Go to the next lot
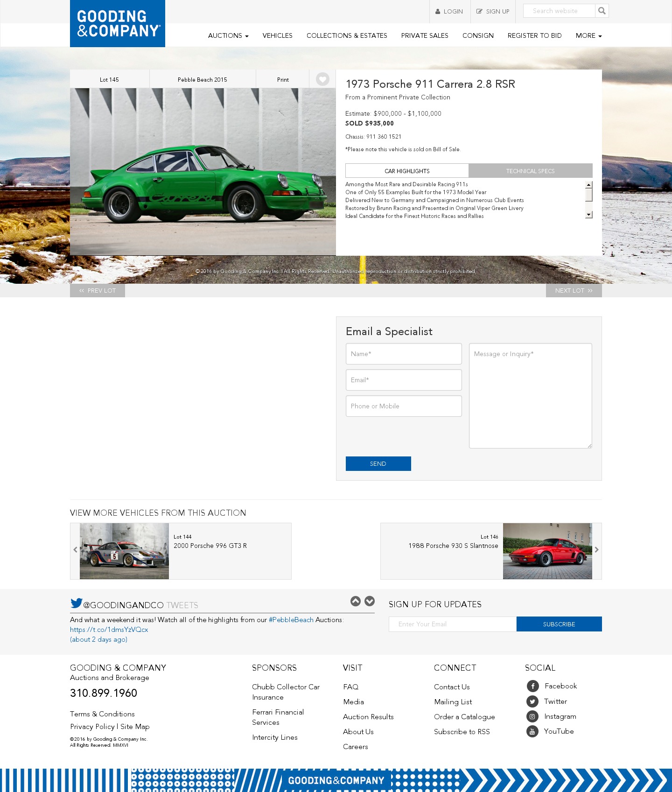 pos(574,290)
